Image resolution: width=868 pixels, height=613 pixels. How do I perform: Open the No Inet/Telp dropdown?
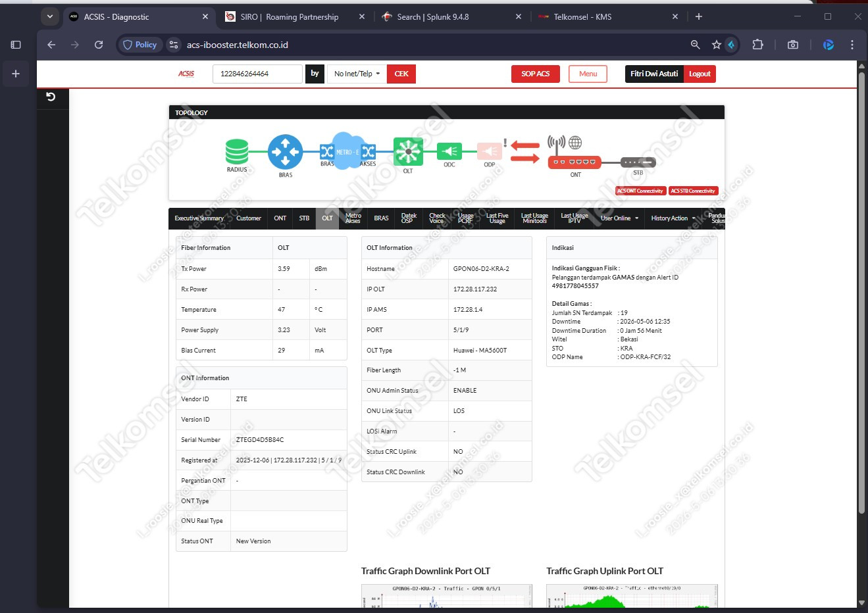[x=357, y=74]
